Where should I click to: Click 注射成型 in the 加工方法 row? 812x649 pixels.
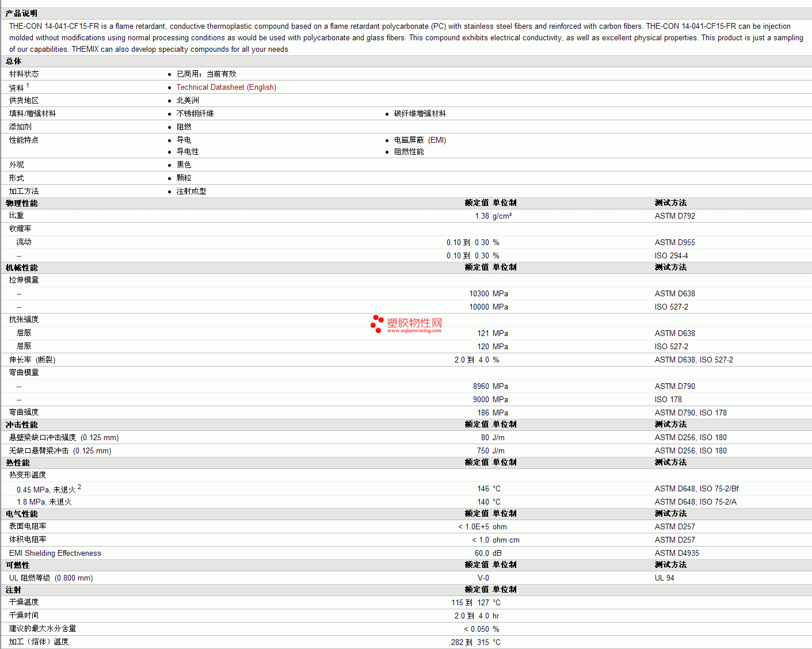click(x=191, y=191)
